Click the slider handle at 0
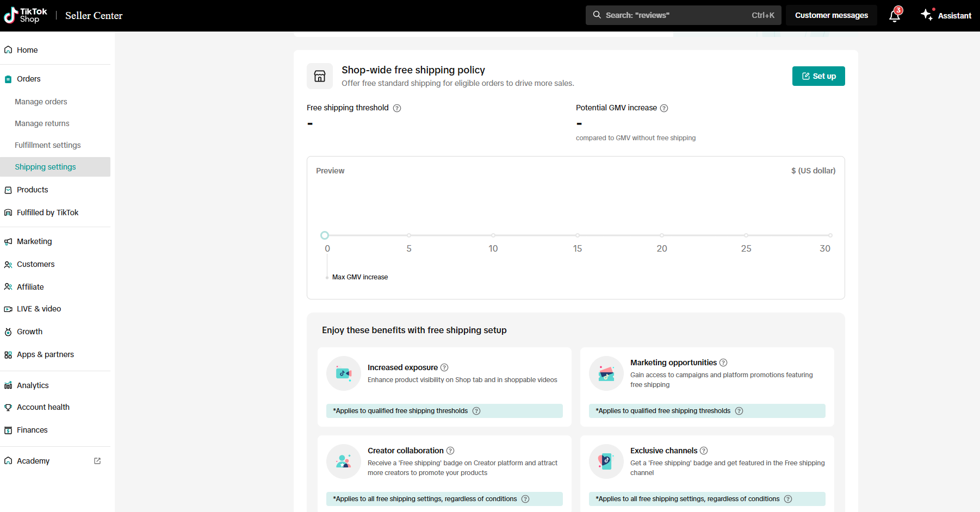This screenshot has width=980, height=512. (325, 235)
